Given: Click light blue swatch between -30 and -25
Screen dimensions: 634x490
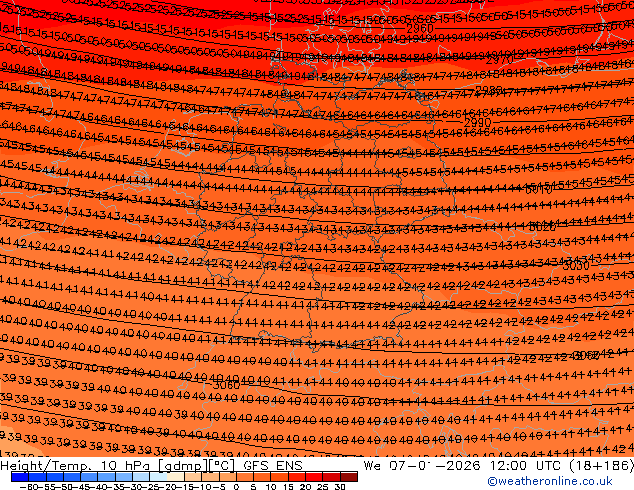Looking at the screenshot, I should click(142, 477).
